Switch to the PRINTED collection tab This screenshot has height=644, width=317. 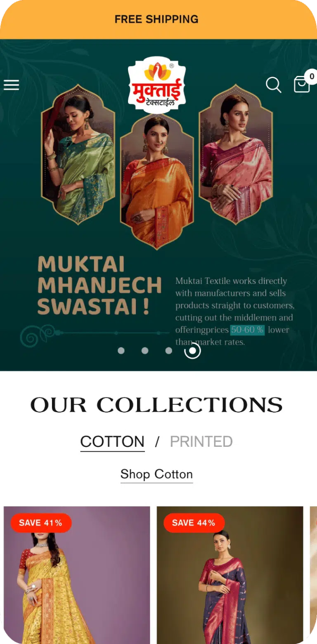click(x=201, y=442)
